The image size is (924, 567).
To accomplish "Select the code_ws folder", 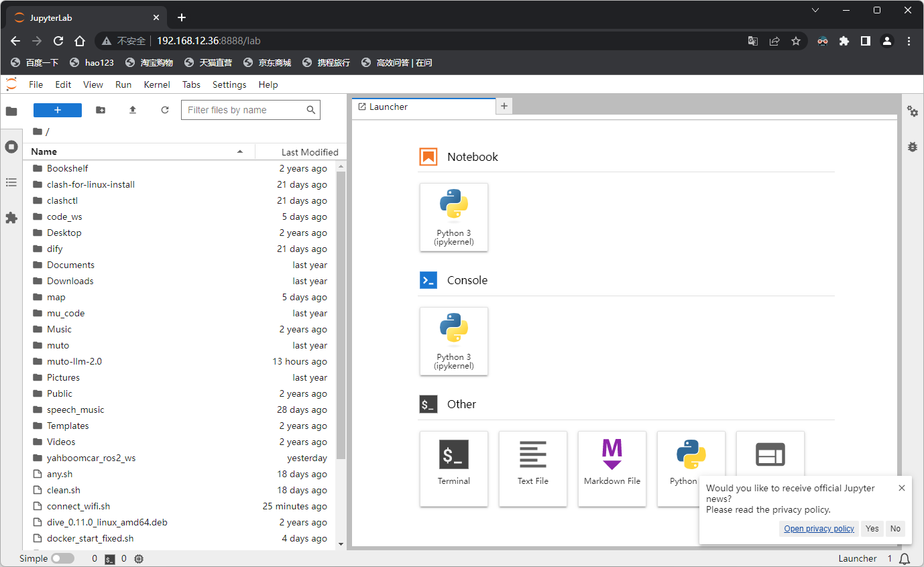I will click(180, 216).
